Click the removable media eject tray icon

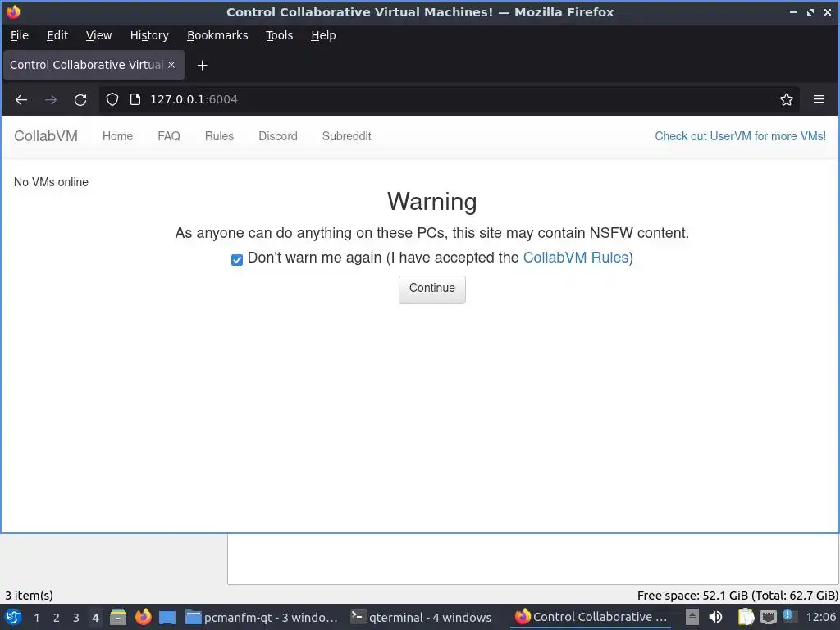pos(692,617)
